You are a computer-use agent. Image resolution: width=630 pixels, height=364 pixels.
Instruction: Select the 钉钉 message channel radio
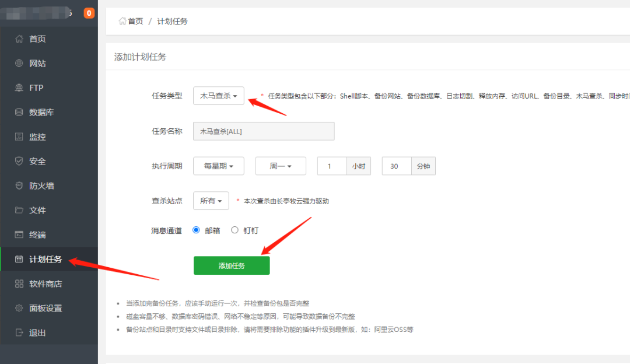click(x=235, y=230)
